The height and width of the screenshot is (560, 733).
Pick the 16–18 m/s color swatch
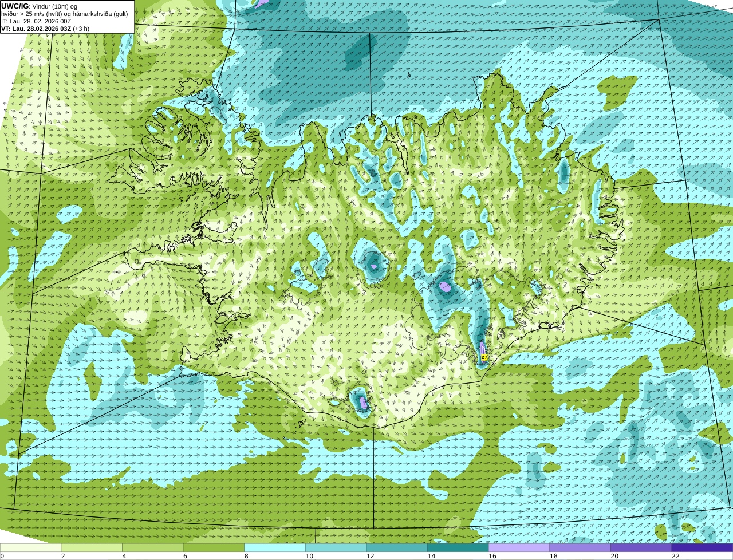pos(519,547)
